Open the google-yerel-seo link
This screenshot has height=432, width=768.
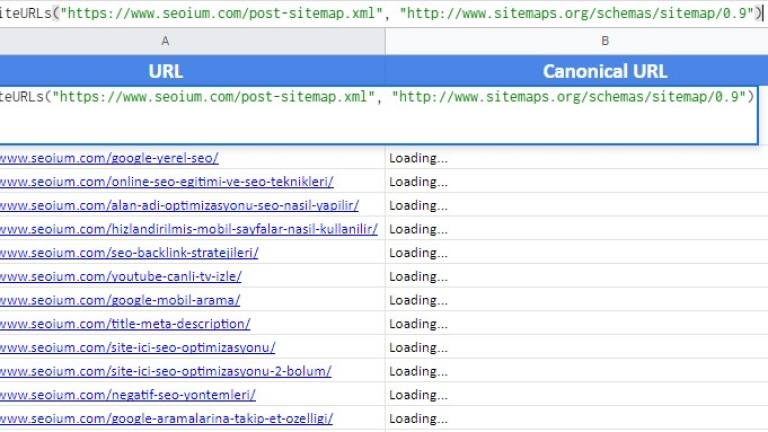(109, 158)
